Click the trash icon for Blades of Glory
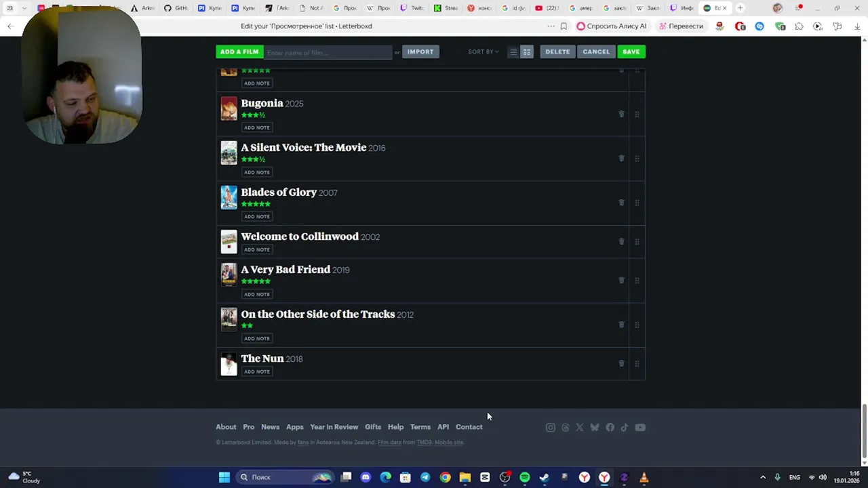 [x=621, y=202]
